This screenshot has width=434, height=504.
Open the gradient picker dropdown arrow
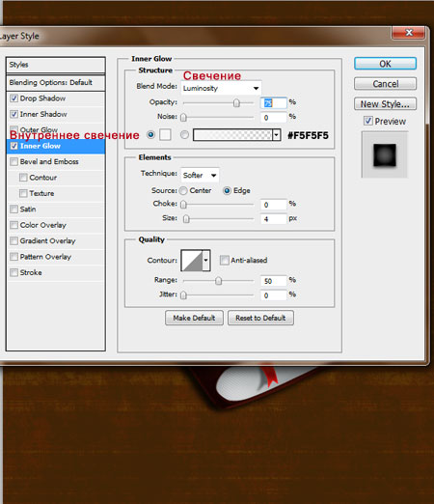(277, 135)
